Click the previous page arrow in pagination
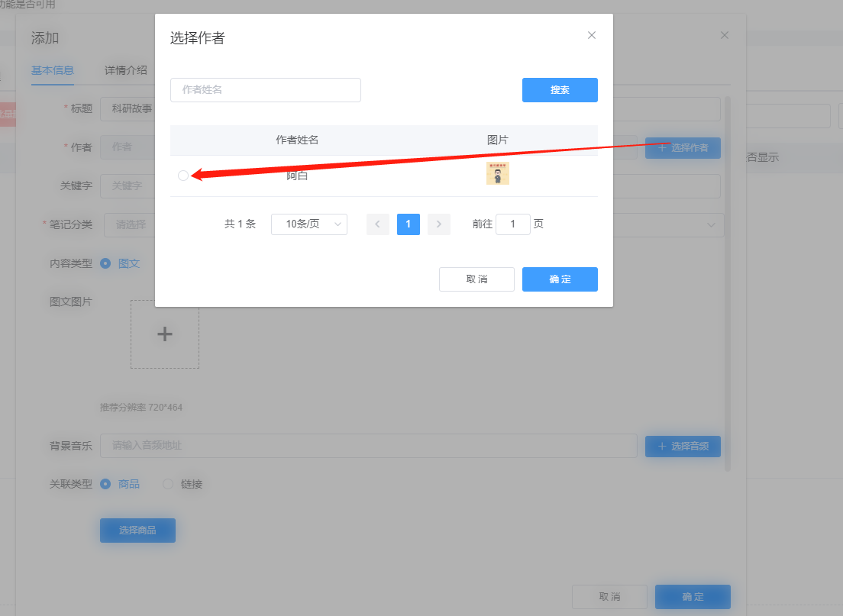Image resolution: width=843 pixels, height=616 pixels. (378, 224)
